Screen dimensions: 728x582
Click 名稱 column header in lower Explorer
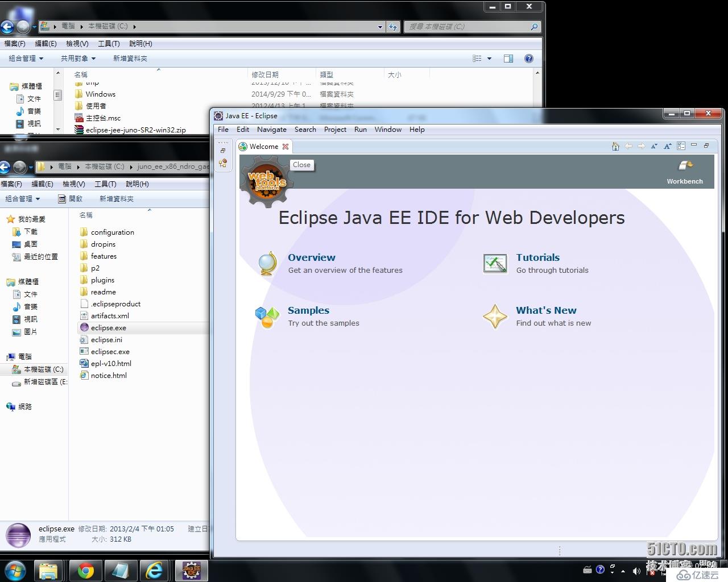tap(86, 215)
